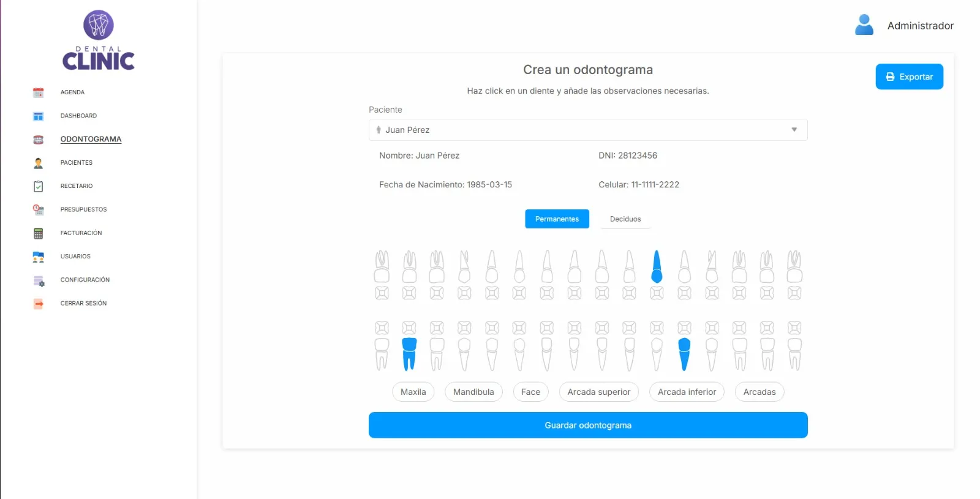
Task: Click the Facturación calculator icon
Action: [38, 233]
